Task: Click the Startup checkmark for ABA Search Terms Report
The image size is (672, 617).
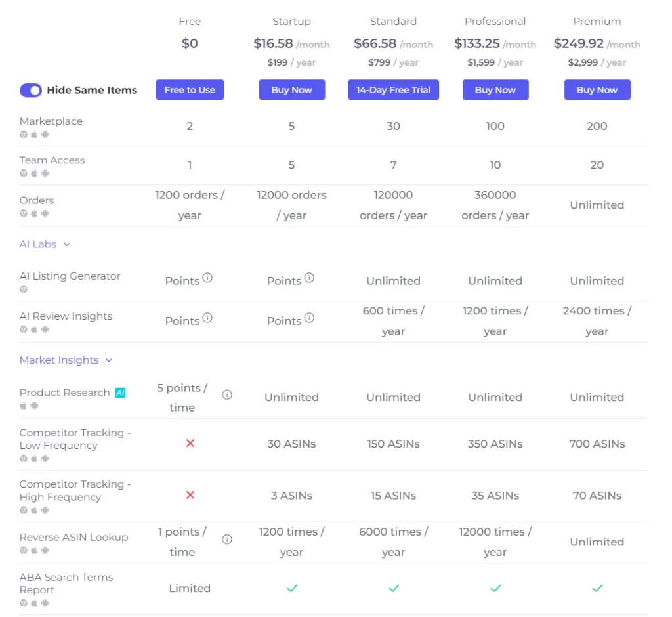Action: (291, 588)
